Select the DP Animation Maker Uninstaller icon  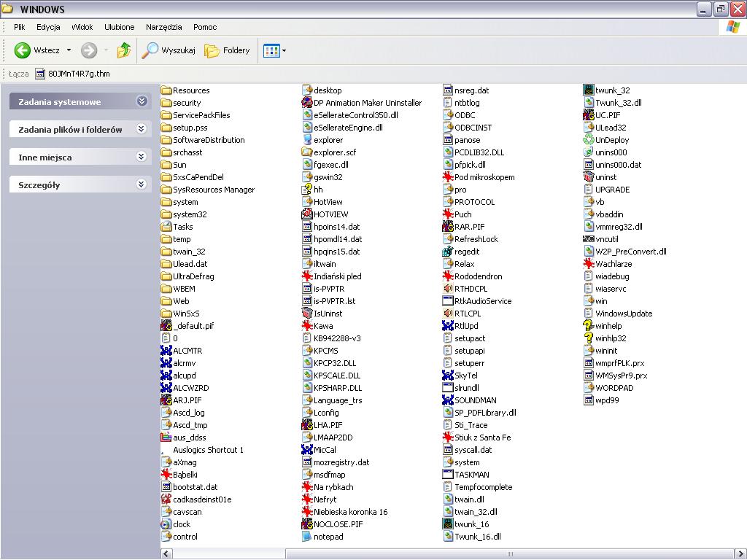[307, 102]
